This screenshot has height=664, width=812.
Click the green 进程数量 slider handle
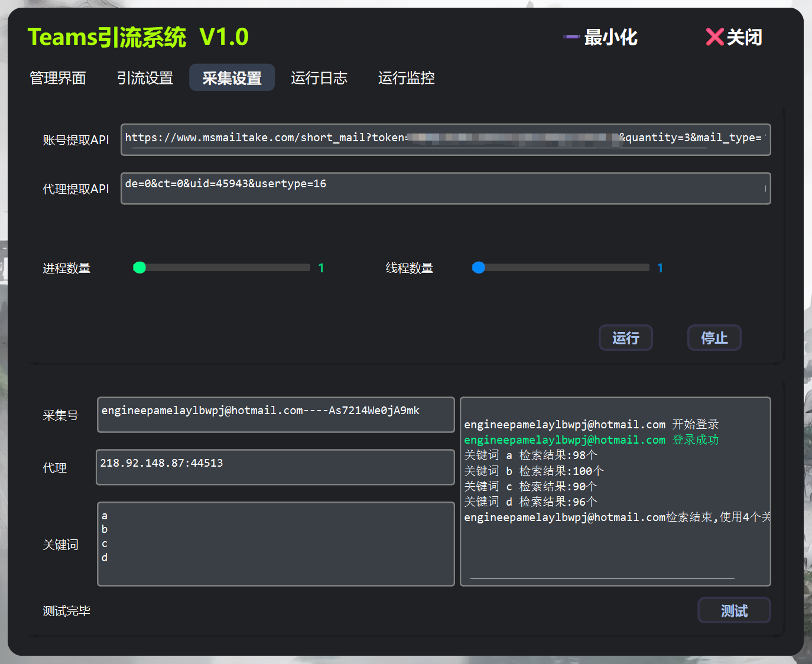coord(139,268)
